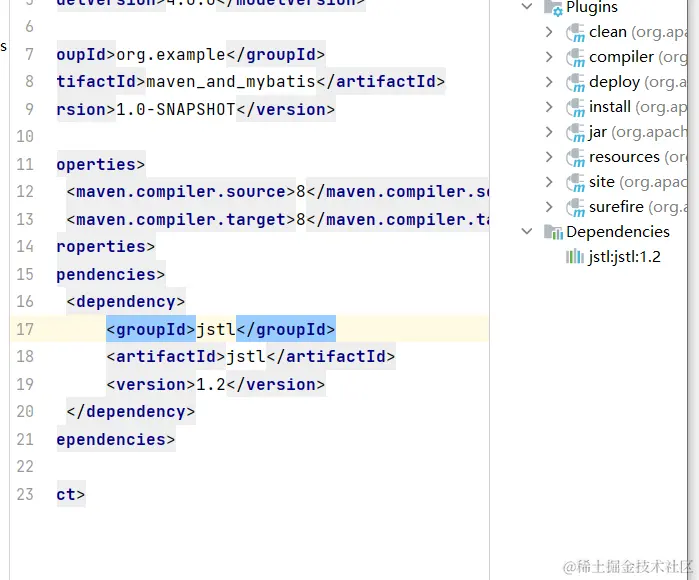Click the closing project tag on line 23
Screen dimensions: 699x580
tap(71, 494)
